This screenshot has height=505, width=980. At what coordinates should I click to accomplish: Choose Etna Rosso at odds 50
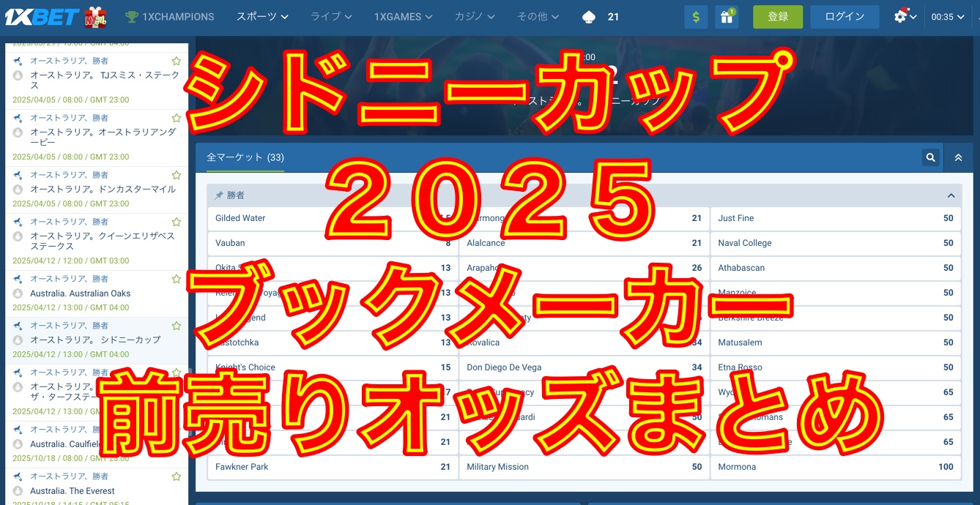[x=836, y=367]
